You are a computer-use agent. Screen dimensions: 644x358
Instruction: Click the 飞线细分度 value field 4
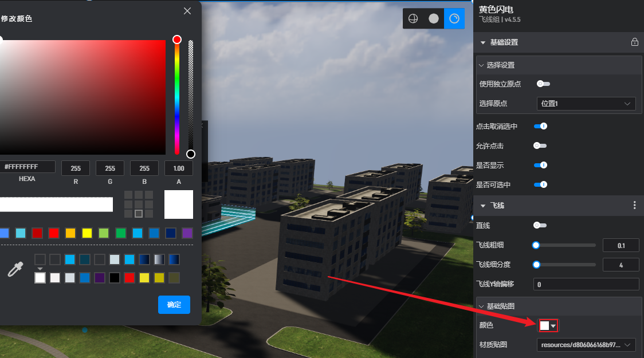(x=621, y=265)
